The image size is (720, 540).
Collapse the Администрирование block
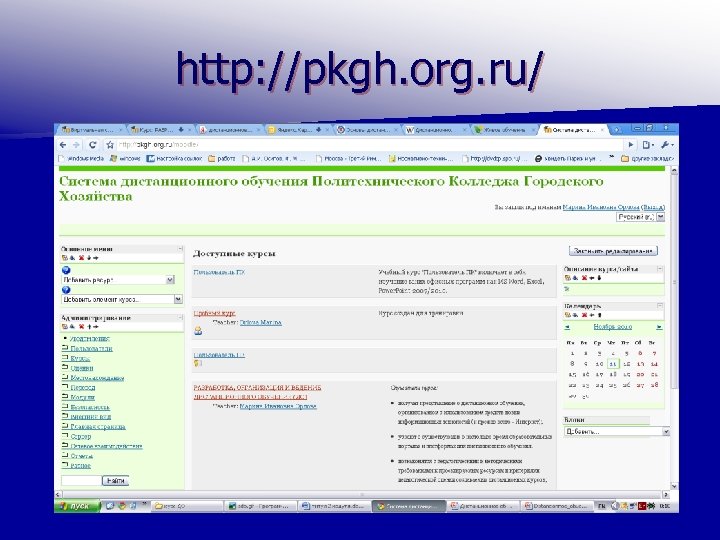coord(180,318)
